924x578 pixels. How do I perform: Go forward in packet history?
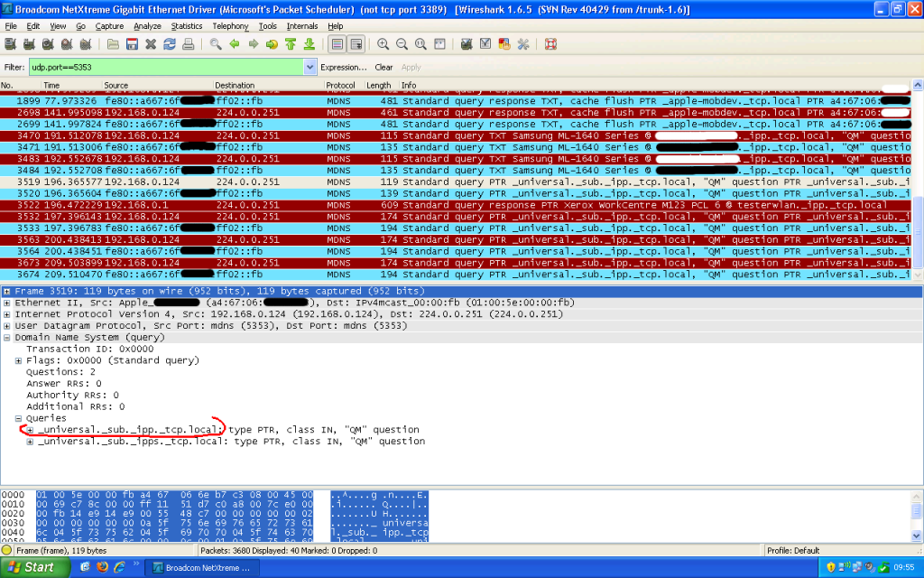pos(254,44)
